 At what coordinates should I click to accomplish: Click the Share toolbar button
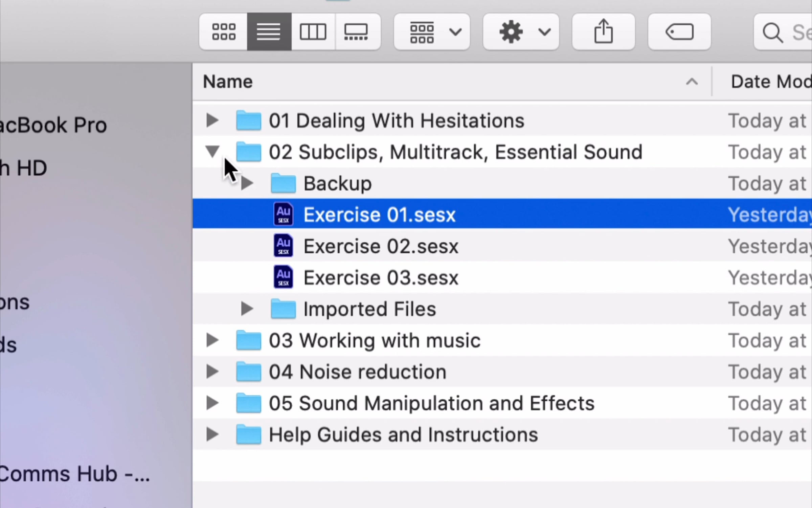pyautogui.click(x=603, y=32)
